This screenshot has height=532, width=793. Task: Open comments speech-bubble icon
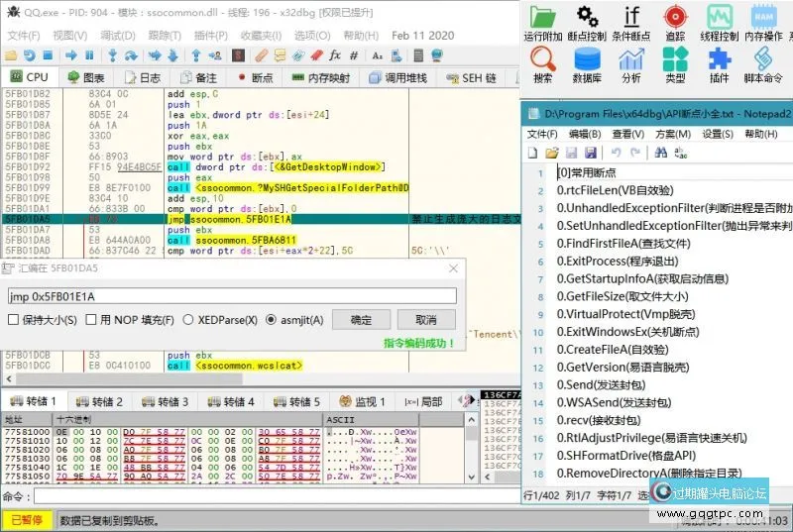pyautogui.click(x=280, y=55)
